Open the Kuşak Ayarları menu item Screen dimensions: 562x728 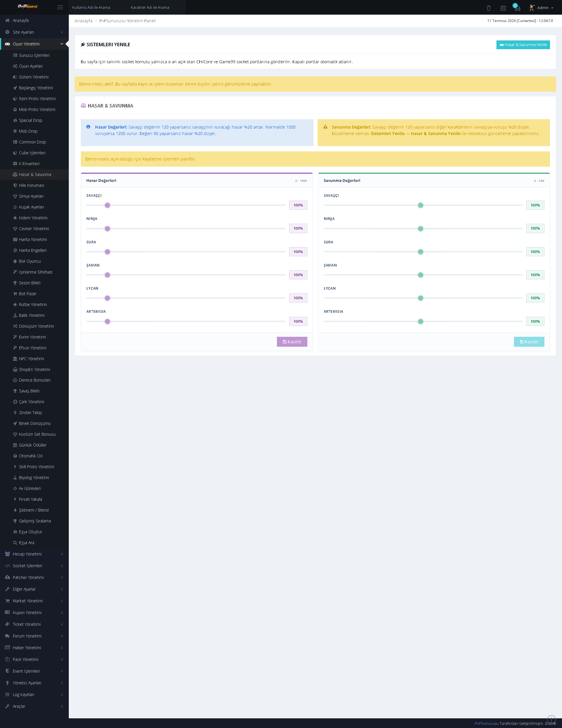click(34, 207)
